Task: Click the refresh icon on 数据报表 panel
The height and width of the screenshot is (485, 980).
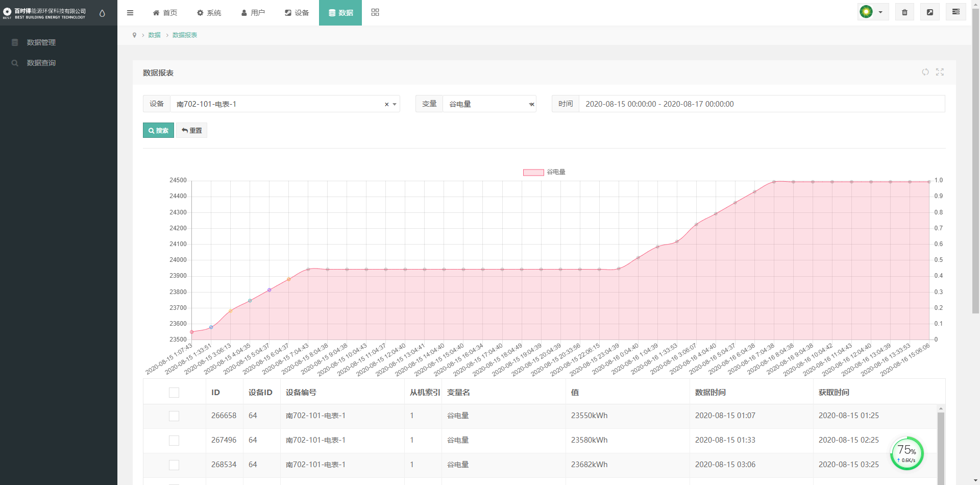Action: 925,72
